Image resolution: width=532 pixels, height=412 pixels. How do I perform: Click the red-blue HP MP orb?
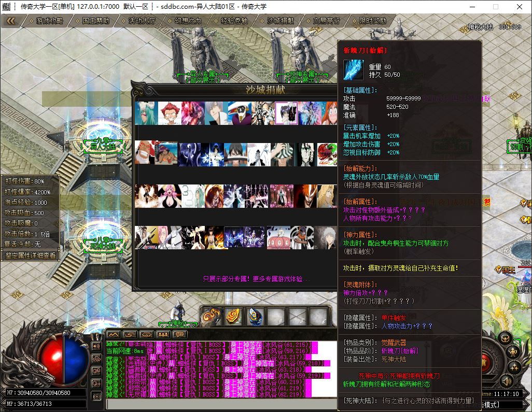pyautogui.click(x=63, y=360)
